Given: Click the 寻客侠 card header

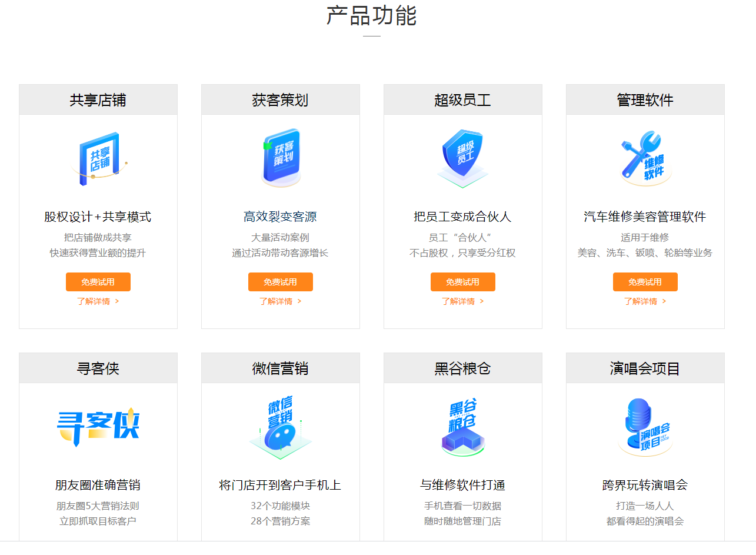Looking at the screenshot, I should 98,368.
